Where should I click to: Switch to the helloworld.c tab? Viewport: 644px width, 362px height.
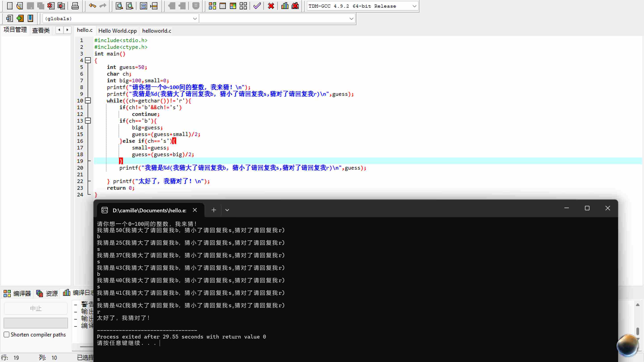click(x=157, y=31)
